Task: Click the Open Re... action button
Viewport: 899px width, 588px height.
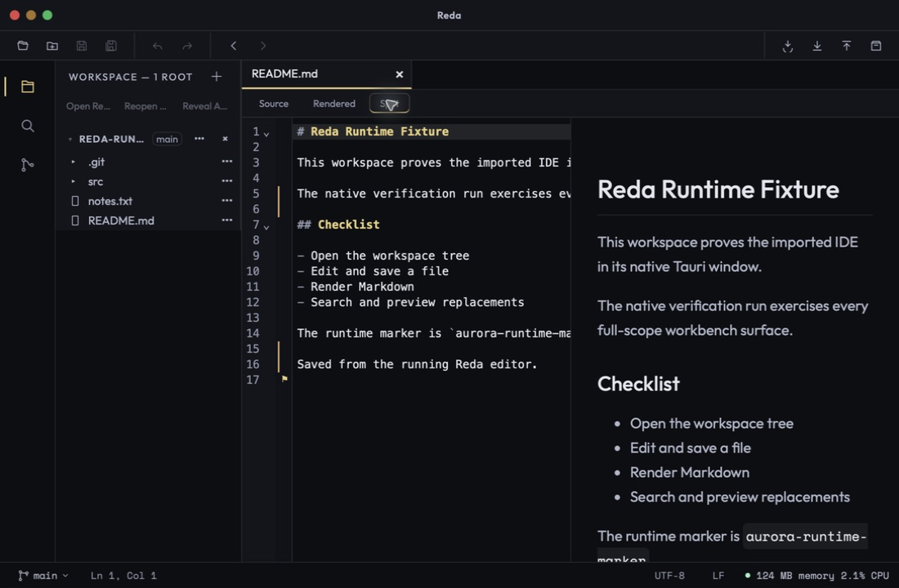Action: [x=88, y=106]
